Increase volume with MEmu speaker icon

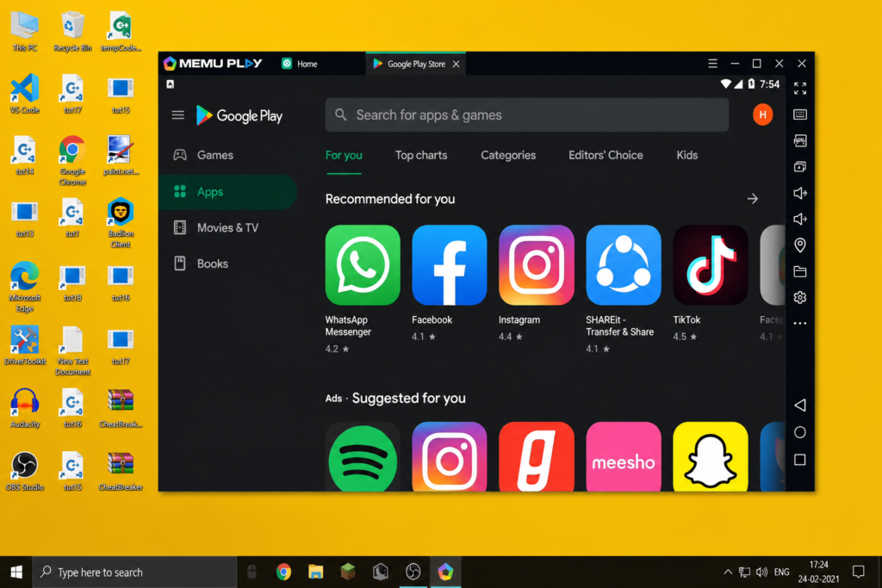(800, 193)
